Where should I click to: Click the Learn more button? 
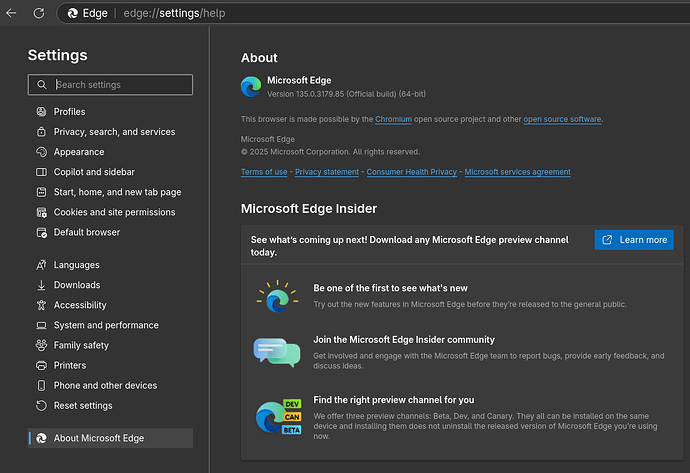pos(634,240)
